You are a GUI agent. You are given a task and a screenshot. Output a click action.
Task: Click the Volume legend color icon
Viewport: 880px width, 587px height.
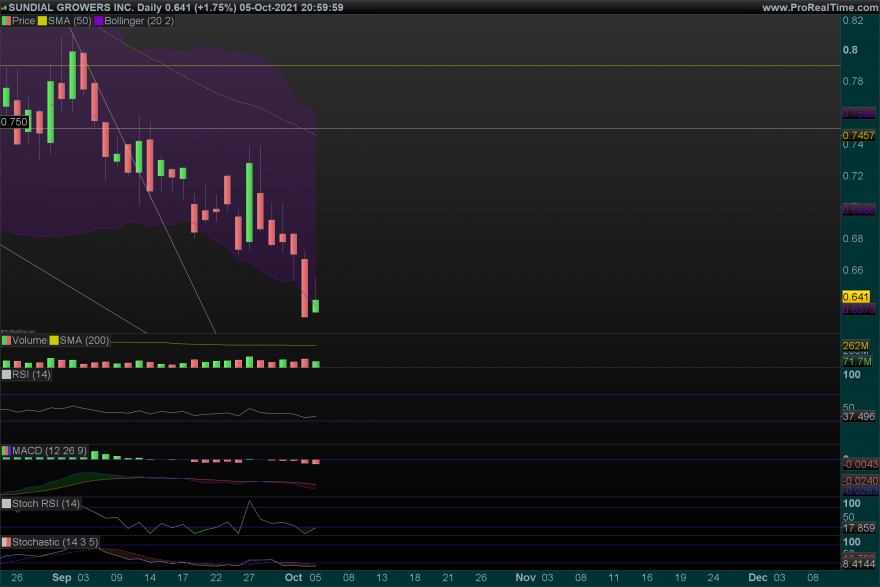tap(6, 340)
